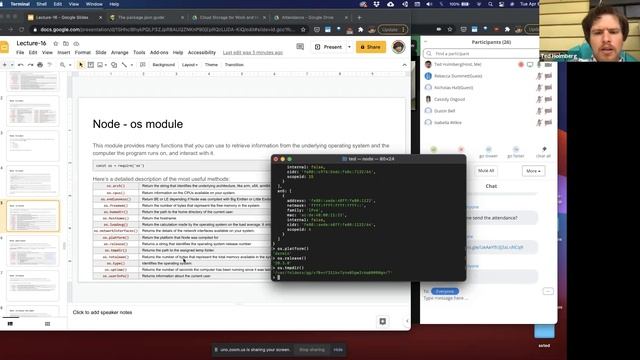
Task: Click the move-to-folder icon beside Lecture-16 title
Action: (66, 43)
